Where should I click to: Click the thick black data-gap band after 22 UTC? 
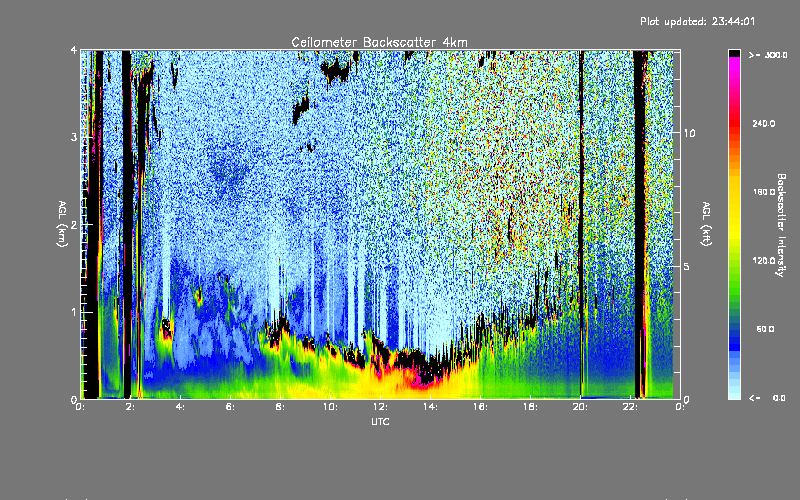pos(639,224)
